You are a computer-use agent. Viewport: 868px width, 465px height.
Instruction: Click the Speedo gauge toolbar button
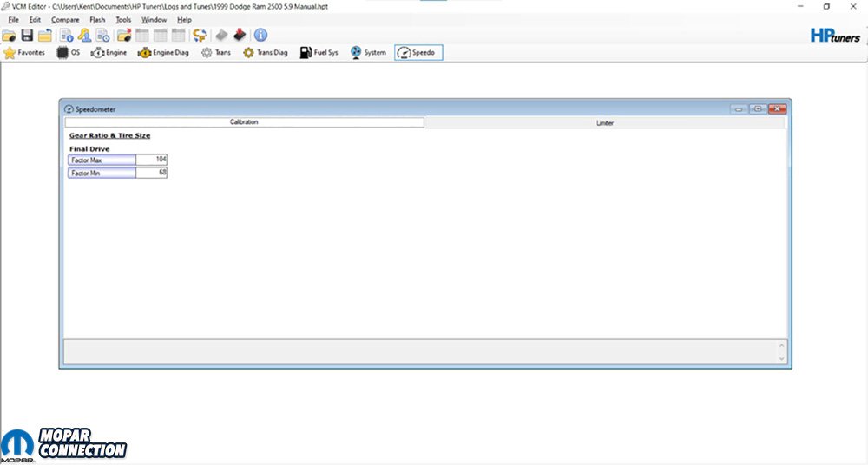pos(418,53)
